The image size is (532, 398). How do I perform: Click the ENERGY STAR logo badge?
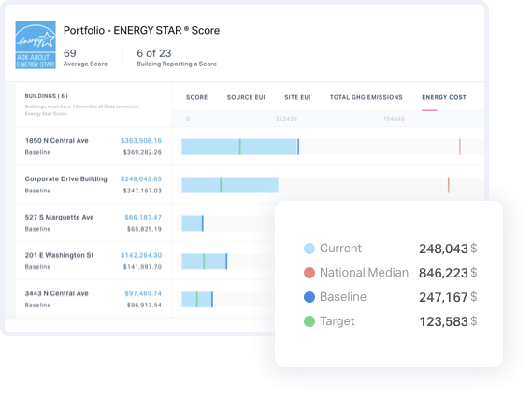point(36,45)
